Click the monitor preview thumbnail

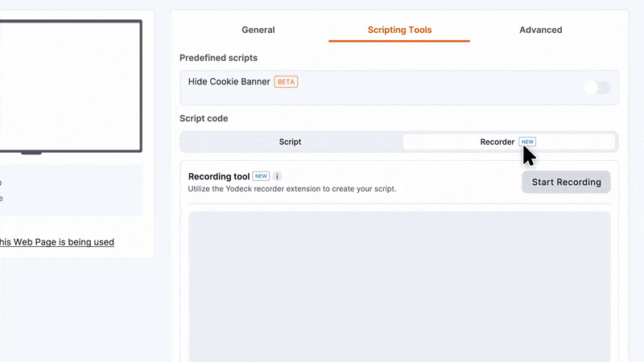click(x=71, y=86)
